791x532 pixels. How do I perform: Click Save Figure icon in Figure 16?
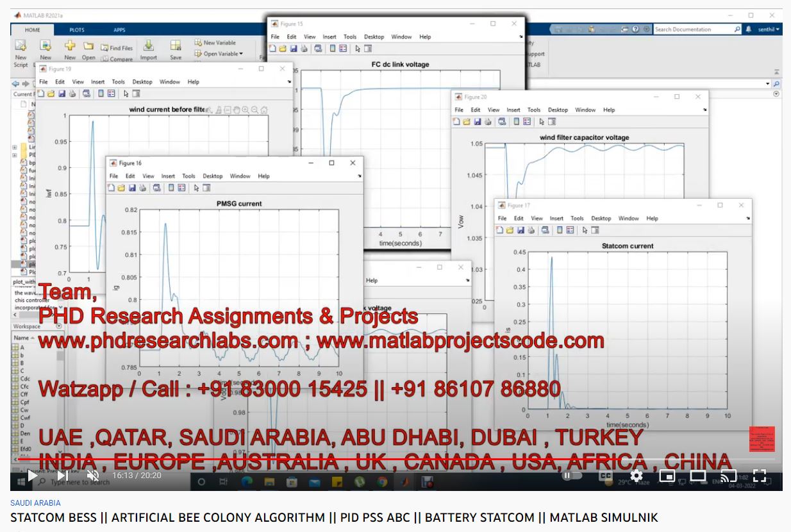point(131,188)
